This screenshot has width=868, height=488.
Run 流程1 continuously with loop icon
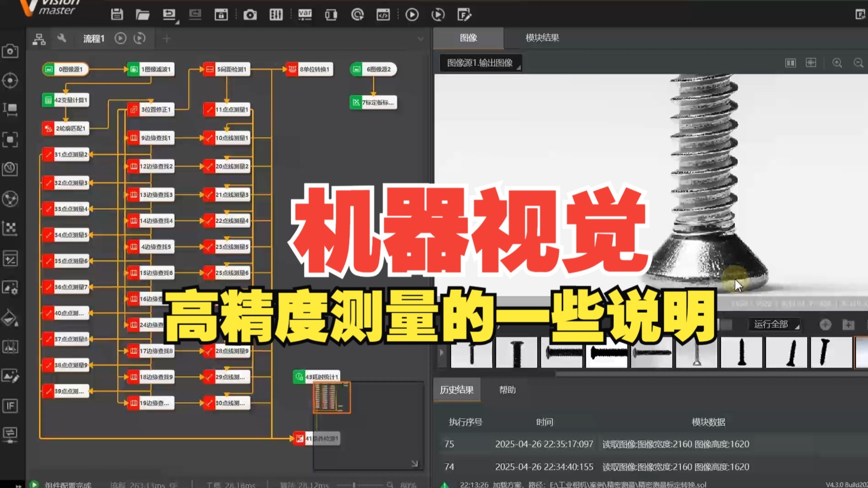point(140,38)
